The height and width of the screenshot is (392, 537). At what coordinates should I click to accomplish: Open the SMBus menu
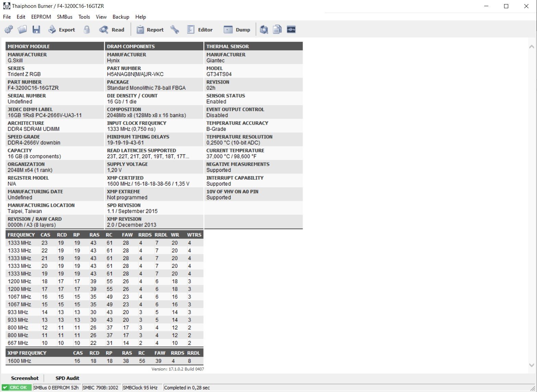(x=65, y=17)
